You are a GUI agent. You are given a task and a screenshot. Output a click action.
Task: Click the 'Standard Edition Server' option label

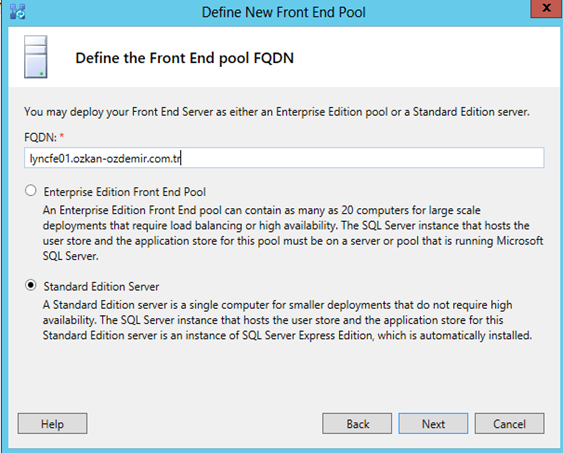[101, 286]
